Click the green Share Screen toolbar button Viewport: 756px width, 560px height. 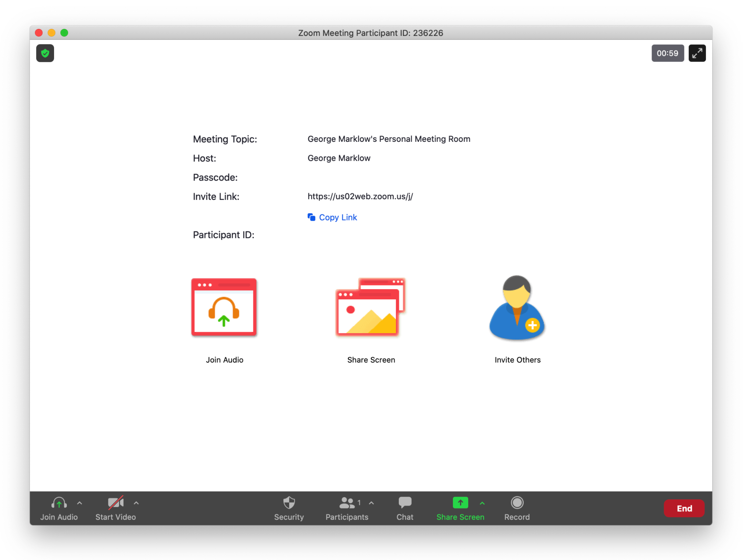click(460, 508)
